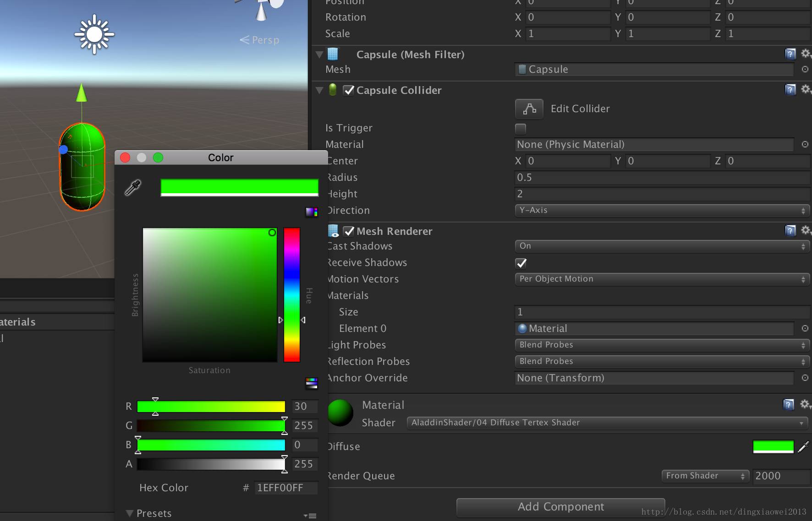
Task: Click the R value field showing 30
Action: click(305, 406)
